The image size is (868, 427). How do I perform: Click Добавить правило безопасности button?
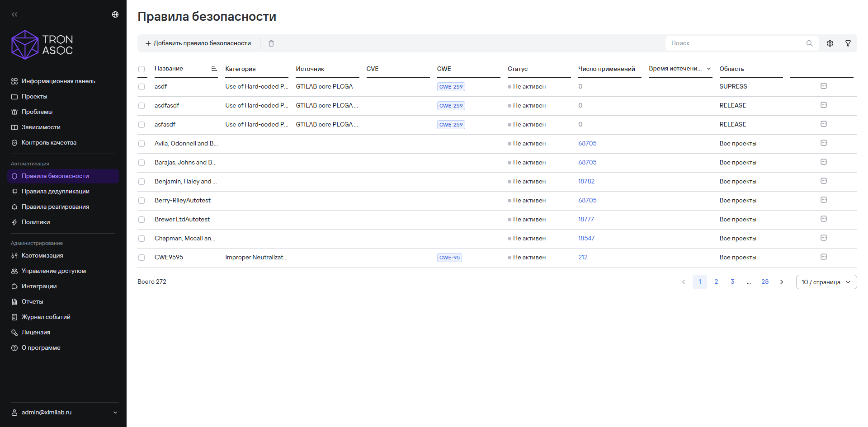point(198,43)
